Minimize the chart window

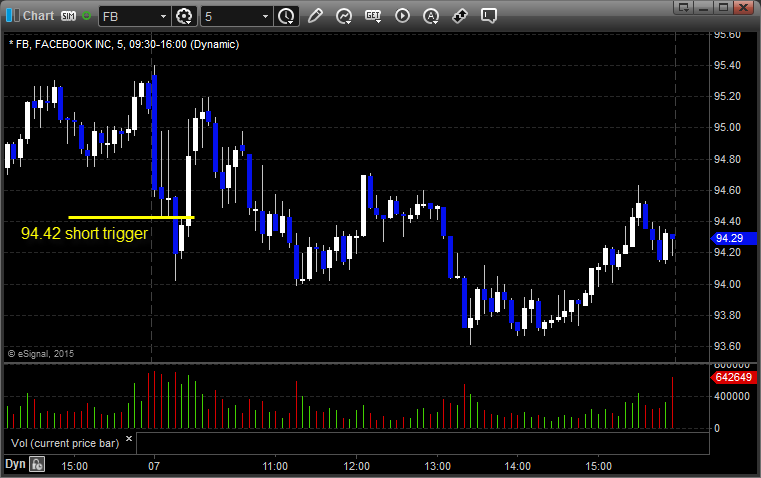pos(703,7)
